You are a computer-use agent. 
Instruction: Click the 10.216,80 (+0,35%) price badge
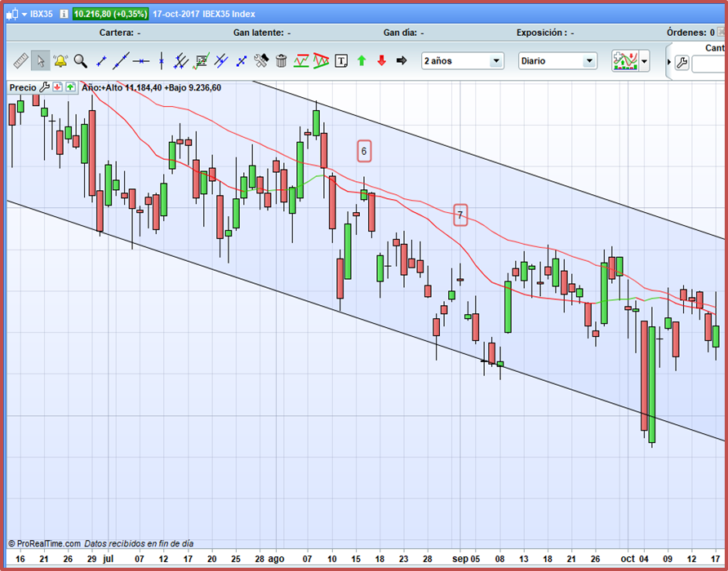point(110,14)
